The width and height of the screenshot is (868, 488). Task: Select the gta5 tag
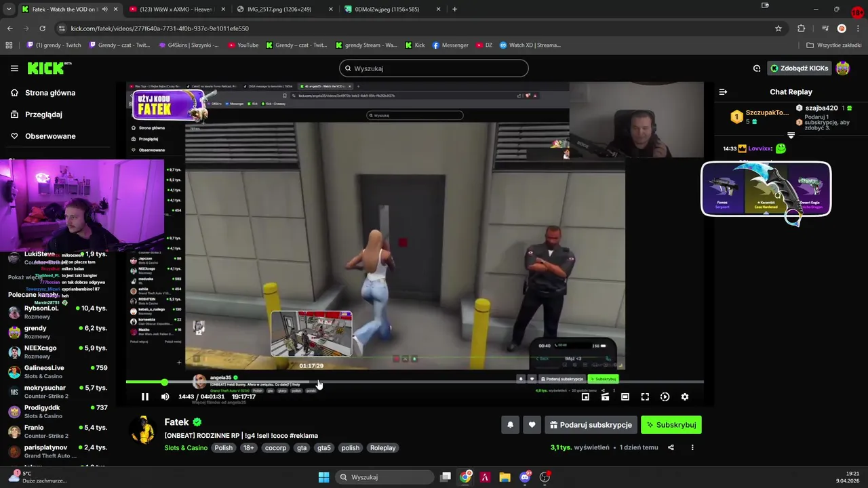coord(324,448)
